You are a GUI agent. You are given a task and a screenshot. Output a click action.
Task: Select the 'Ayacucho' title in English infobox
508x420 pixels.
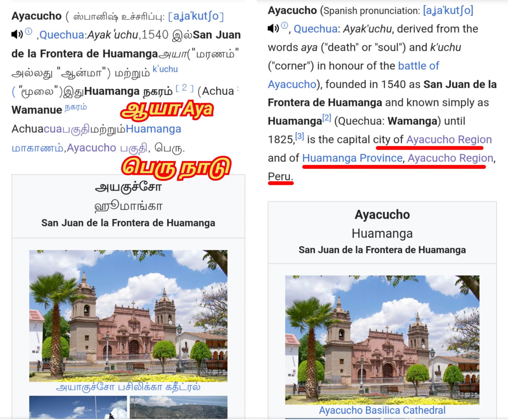pos(382,215)
